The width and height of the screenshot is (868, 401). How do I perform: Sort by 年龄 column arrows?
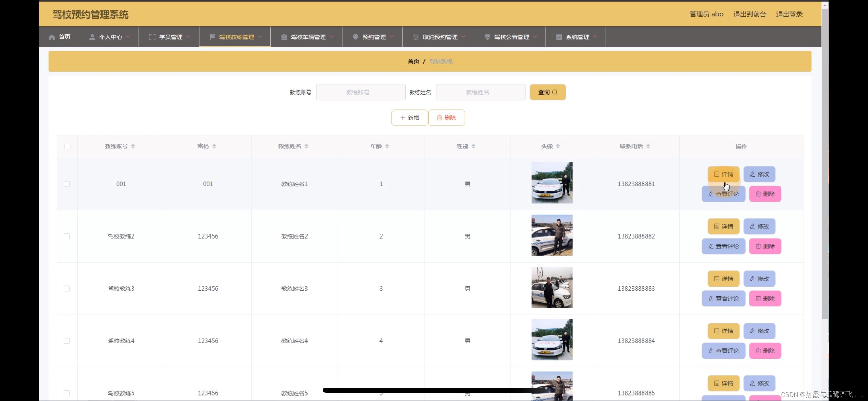click(x=387, y=146)
